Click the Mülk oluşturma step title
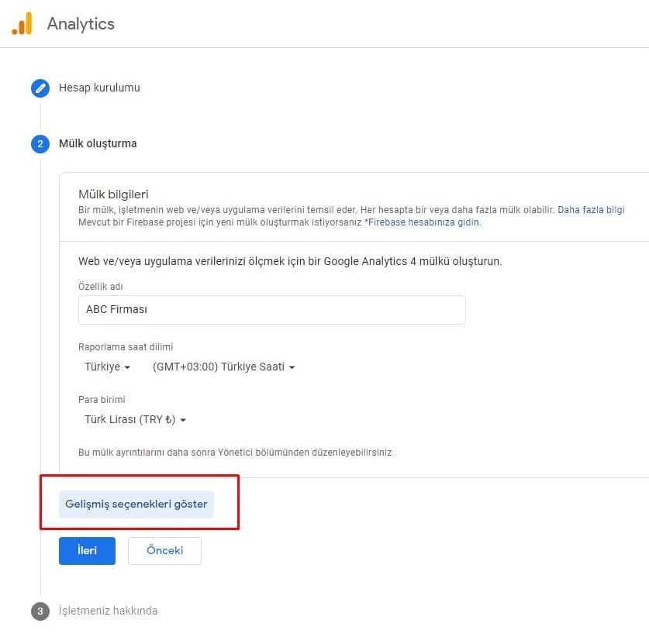Screen dimensions: 649x644 click(98, 143)
